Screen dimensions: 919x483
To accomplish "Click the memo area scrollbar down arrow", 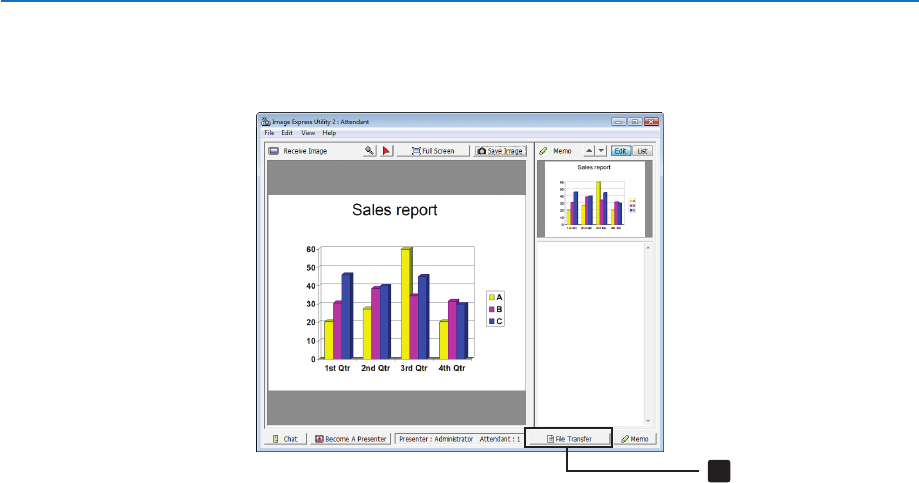I will click(648, 420).
